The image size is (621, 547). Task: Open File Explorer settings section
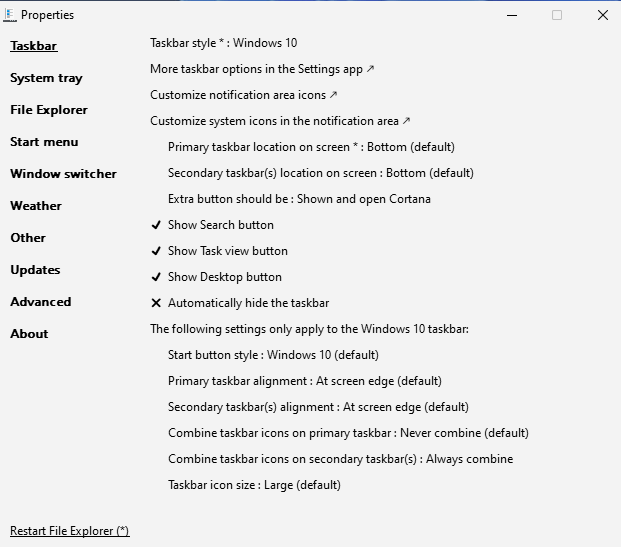click(x=49, y=110)
